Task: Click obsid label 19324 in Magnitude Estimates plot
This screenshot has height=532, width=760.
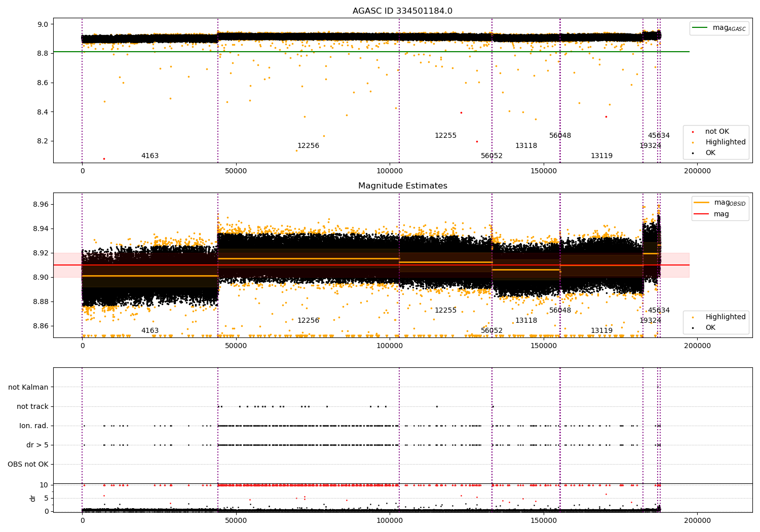Action: [650, 321]
